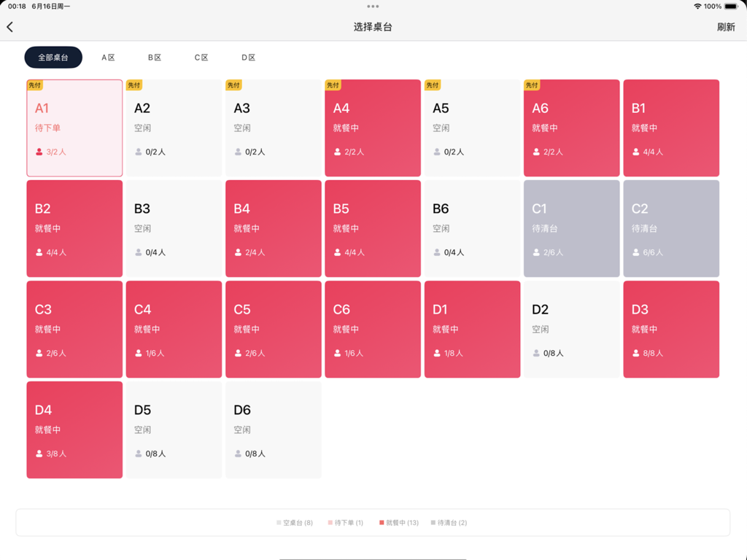Click the person count icon on table A1
This screenshot has height=560, width=747.
coord(38,152)
